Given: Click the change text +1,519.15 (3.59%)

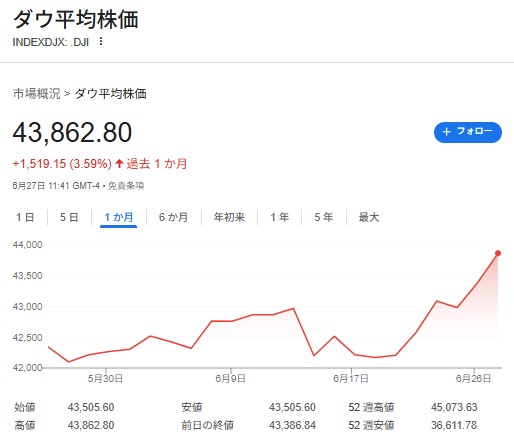Looking at the screenshot, I should pos(62,164).
